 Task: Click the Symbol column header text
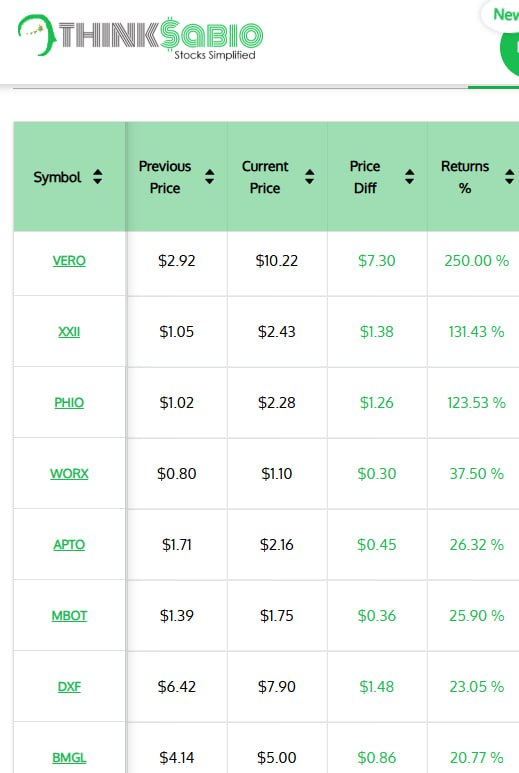click(57, 177)
